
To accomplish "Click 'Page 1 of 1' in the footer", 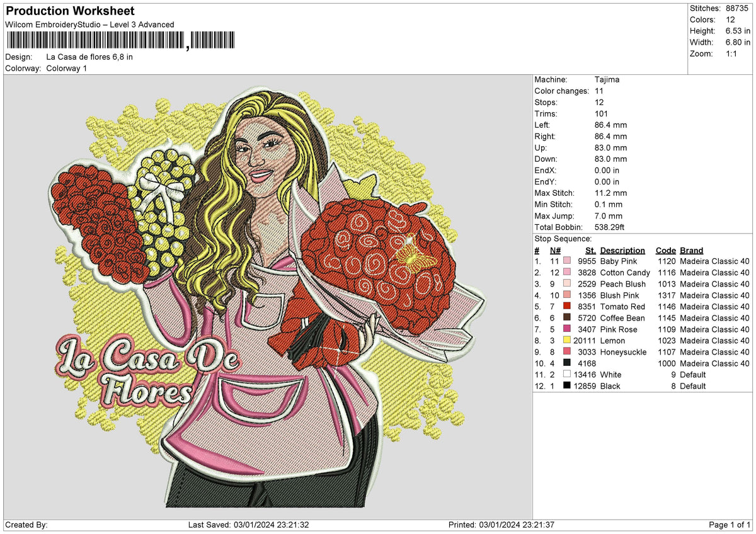I will (x=730, y=525).
